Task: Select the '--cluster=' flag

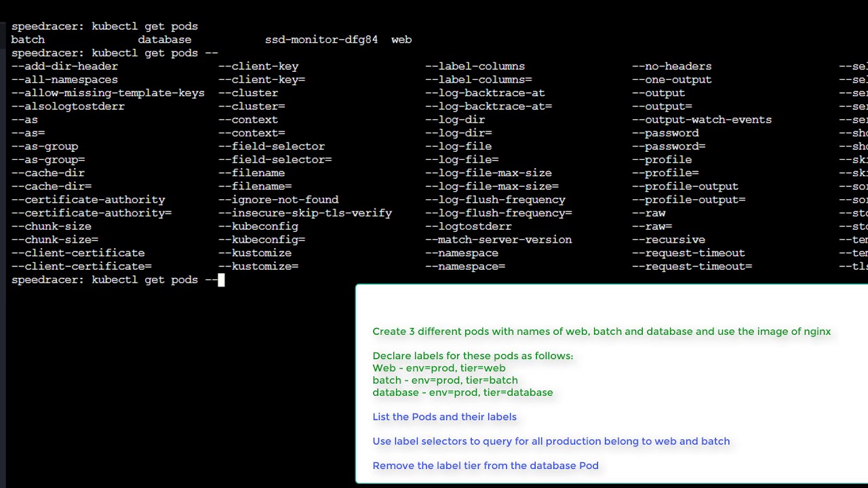Action: tap(252, 106)
